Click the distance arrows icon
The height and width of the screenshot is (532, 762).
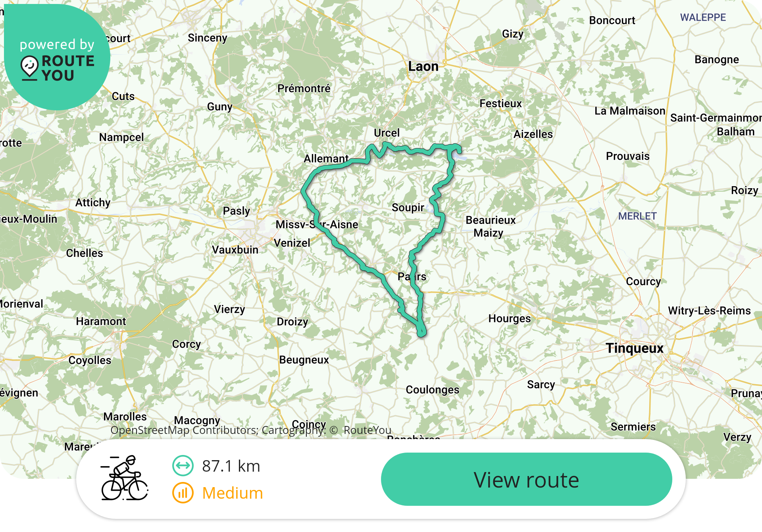(183, 466)
